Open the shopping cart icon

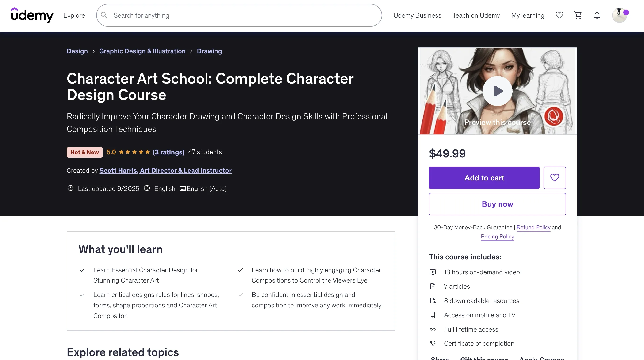coord(578,15)
